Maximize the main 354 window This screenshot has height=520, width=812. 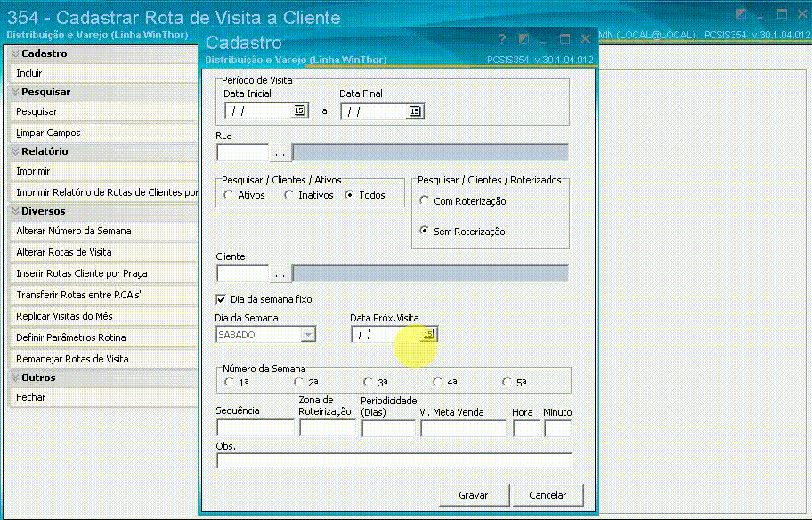pyautogui.click(x=782, y=14)
